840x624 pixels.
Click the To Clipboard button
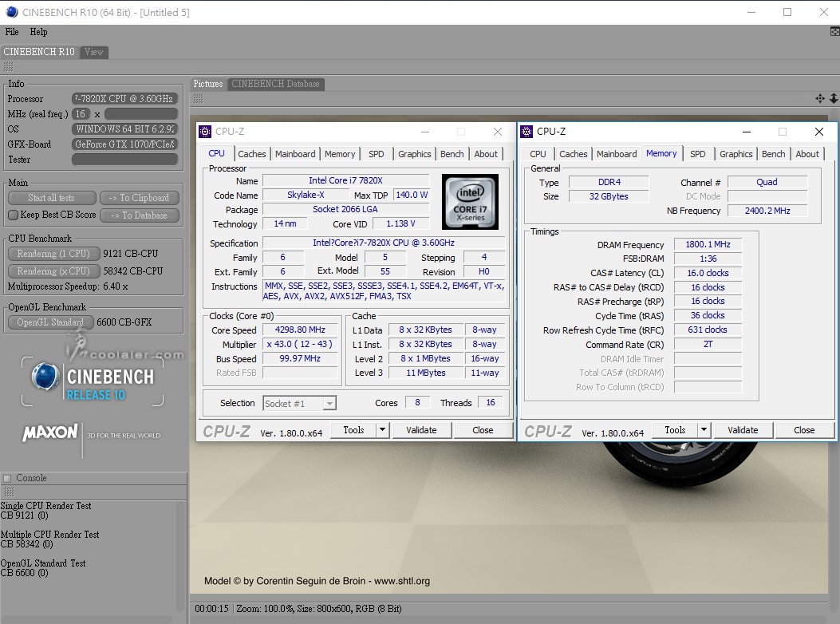pyautogui.click(x=140, y=198)
